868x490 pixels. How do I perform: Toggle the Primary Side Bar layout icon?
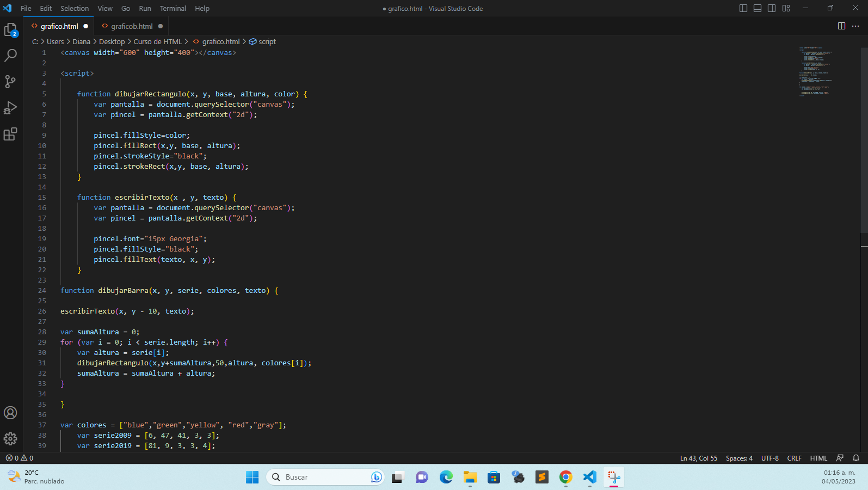click(743, 8)
